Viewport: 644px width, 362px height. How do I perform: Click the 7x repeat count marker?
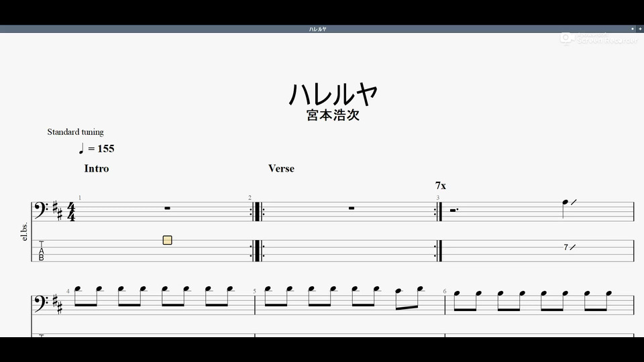coord(441,186)
